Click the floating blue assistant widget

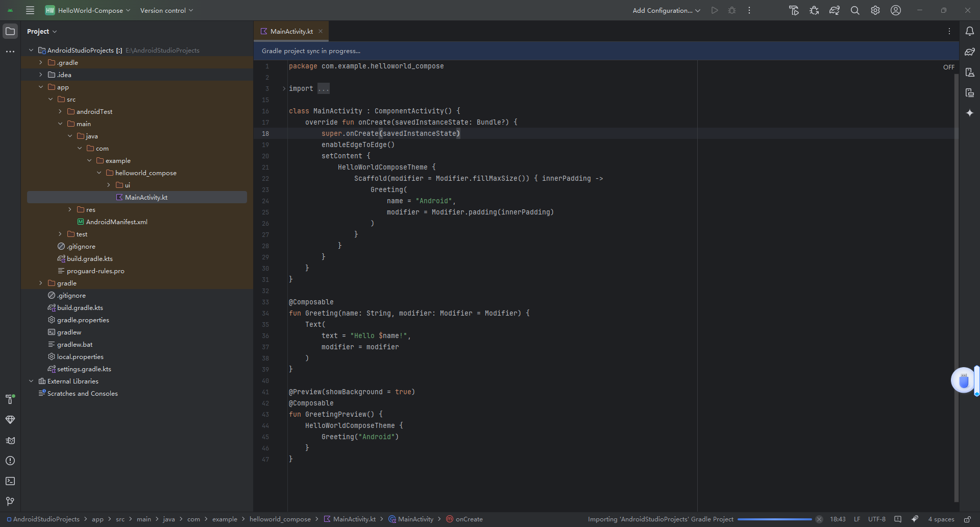pyautogui.click(x=964, y=380)
